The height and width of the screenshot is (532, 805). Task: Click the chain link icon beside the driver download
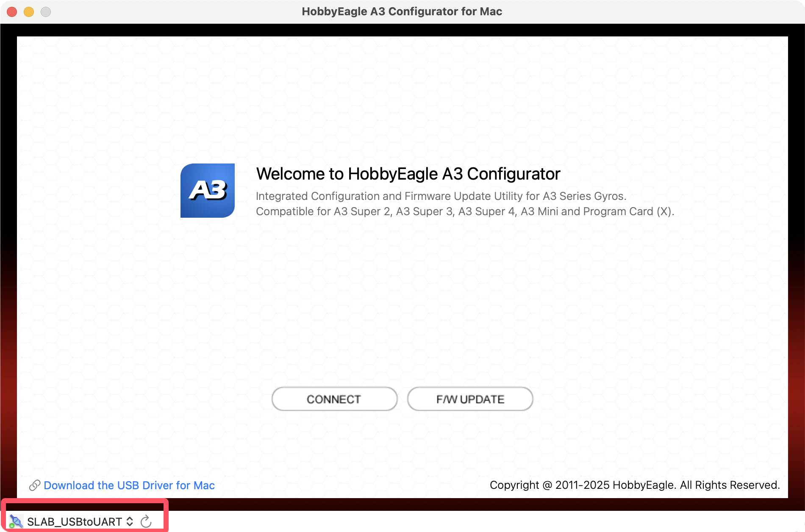pos(34,485)
